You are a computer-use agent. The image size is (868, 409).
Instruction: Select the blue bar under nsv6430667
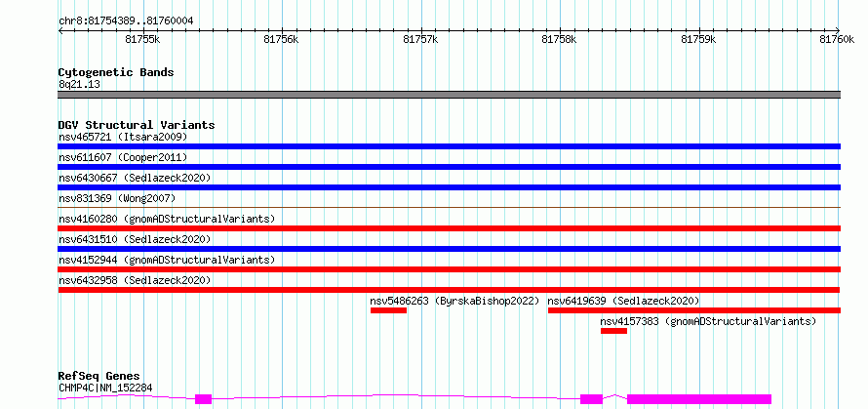pos(449,187)
